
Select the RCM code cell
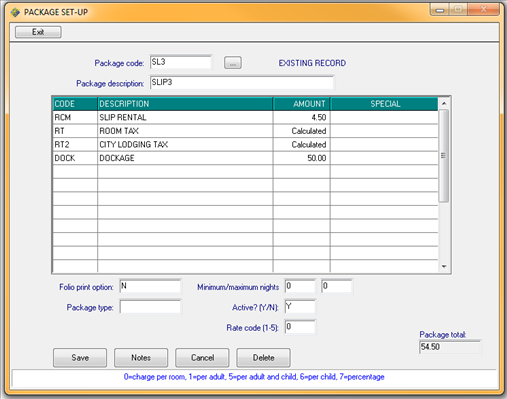[x=75, y=118]
